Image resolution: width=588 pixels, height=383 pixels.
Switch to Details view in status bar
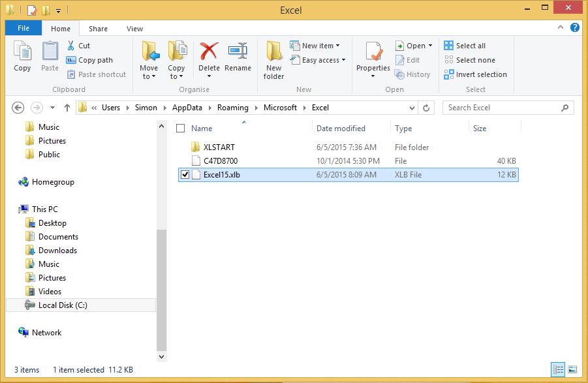[x=558, y=369]
